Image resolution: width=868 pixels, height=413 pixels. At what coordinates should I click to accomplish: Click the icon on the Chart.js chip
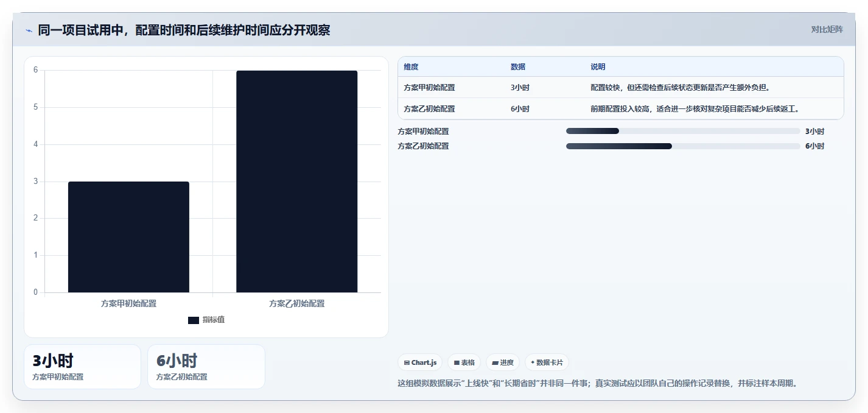point(407,362)
